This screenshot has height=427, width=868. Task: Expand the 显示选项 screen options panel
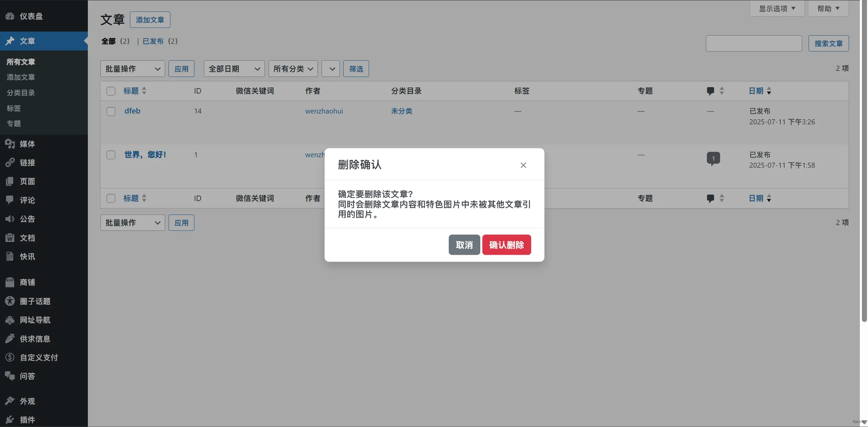click(x=776, y=8)
